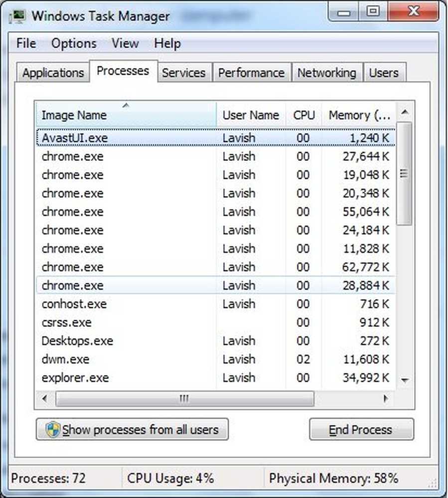The height and width of the screenshot is (498, 448).
Task: Open the Help menu
Action: click(167, 43)
